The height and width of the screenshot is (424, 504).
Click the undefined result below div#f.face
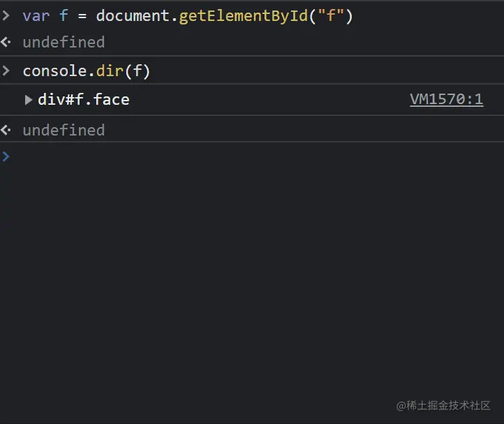coord(64,130)
